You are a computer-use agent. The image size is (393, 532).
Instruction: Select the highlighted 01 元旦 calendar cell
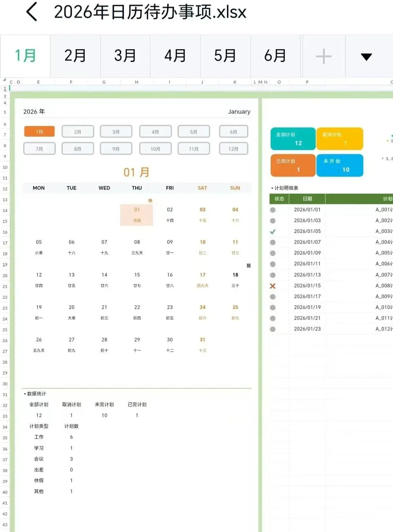click(x=137, y=215)
